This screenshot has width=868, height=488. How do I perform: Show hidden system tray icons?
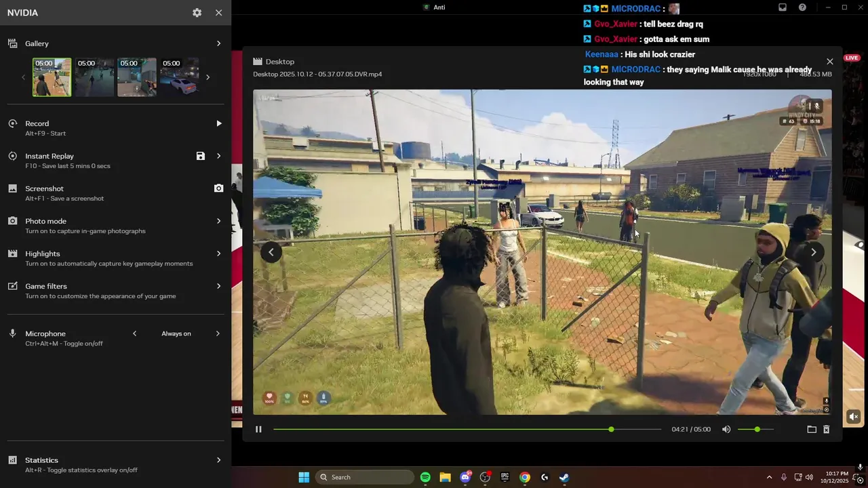pos(769,477)
